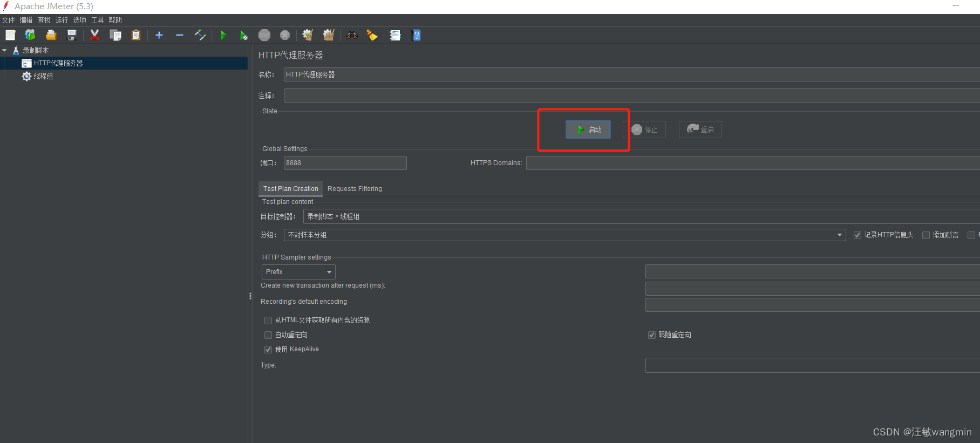Click the Shutdown X icon
Image resolution: width=980 pixels, height=443 pixels.
pos(285,35)
